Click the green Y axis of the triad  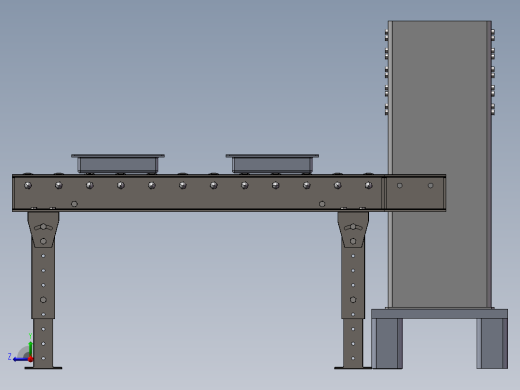pyautogui.click(x=30, y=349)
